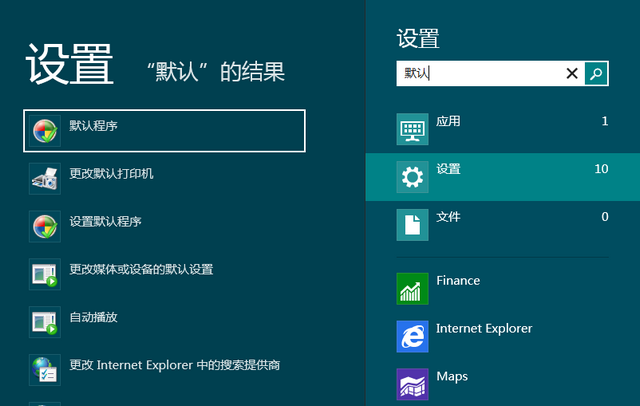Click the 设置默认程序 result icon
640x406 pixels.
(45, 226)
